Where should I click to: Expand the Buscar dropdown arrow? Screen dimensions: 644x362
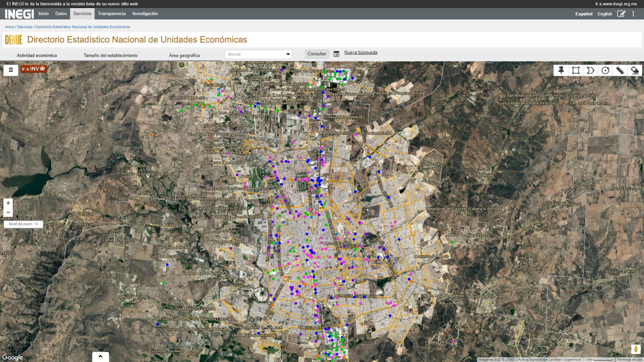288,54
